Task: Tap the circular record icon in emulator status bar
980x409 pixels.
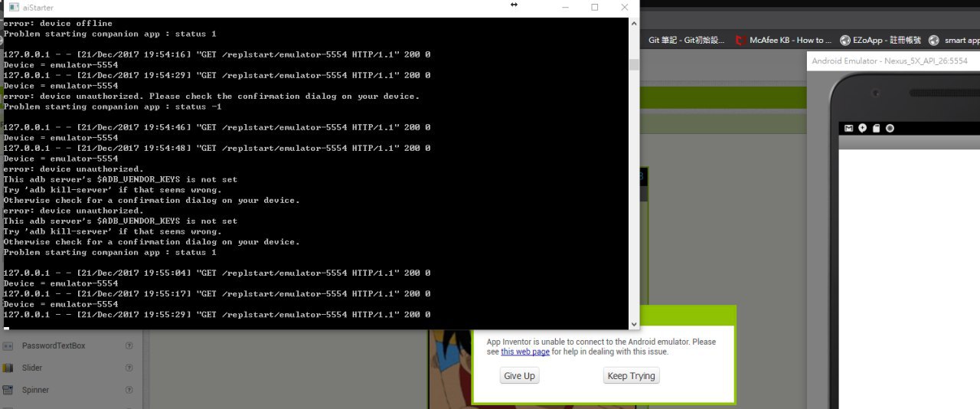Action: pos(890,128)
